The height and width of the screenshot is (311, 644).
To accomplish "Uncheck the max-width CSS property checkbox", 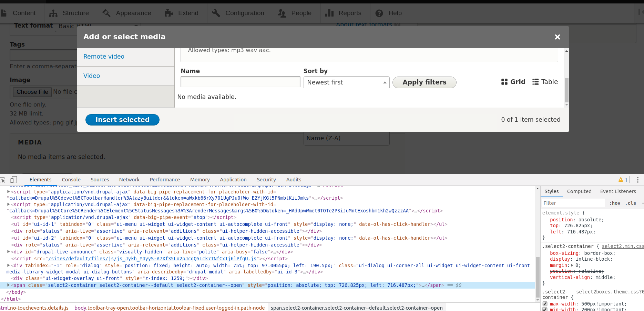I will [x=545, y=304].
